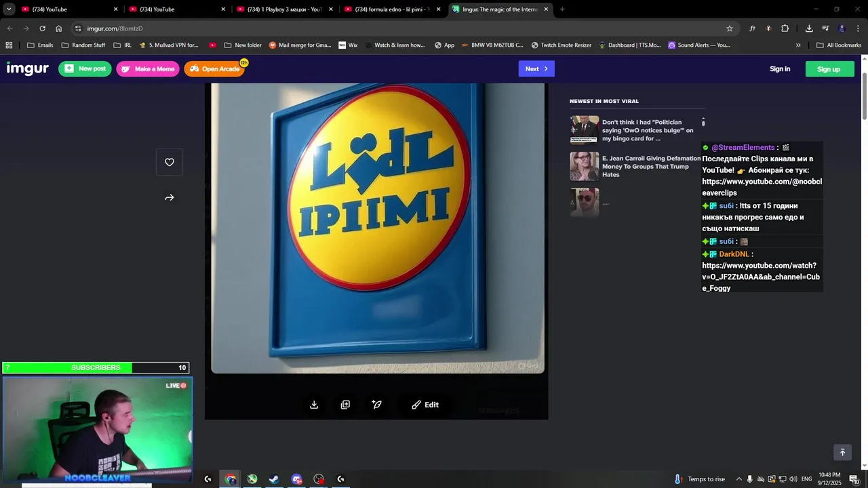
Task: Click Sign in on imgur
Action: (x=780, y=68)
